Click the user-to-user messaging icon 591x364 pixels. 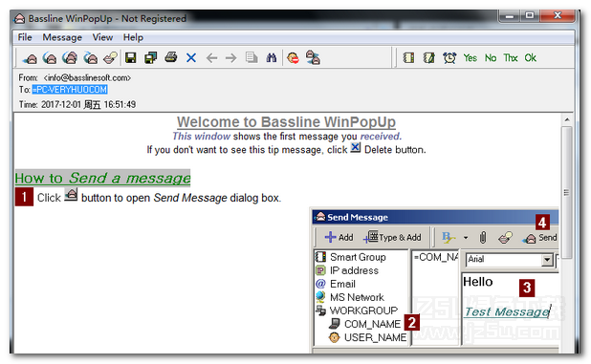coord(314,58)
